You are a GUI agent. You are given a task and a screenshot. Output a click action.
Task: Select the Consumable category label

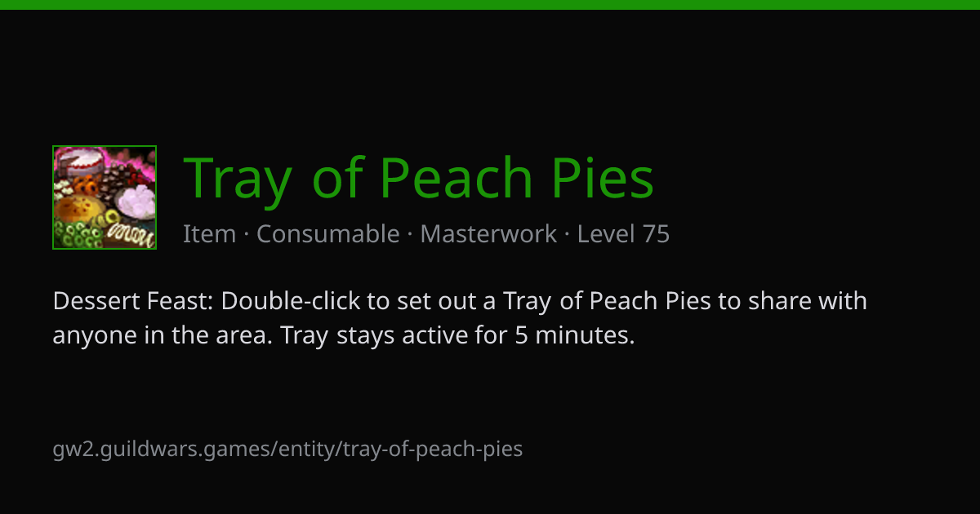point(328,234)
